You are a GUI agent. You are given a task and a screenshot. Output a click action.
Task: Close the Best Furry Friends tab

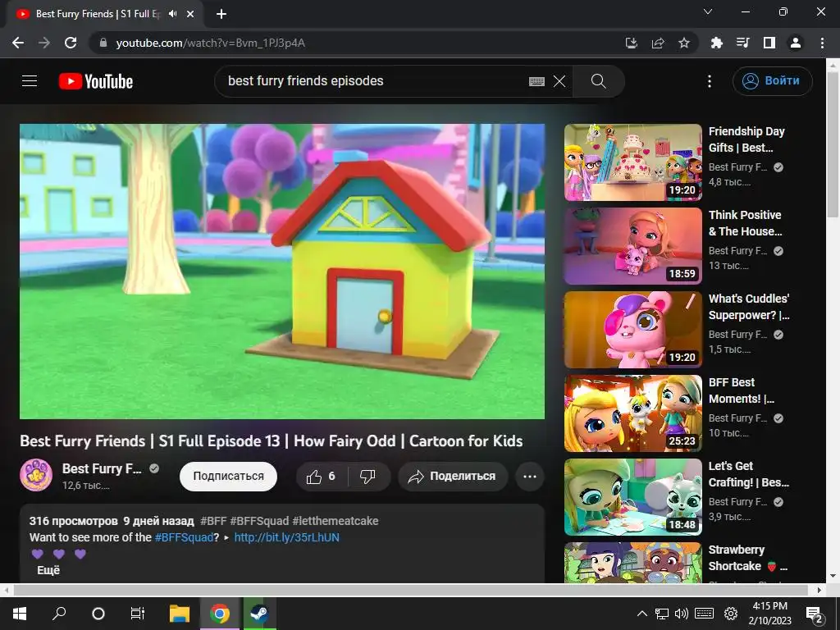click(190, 14)
